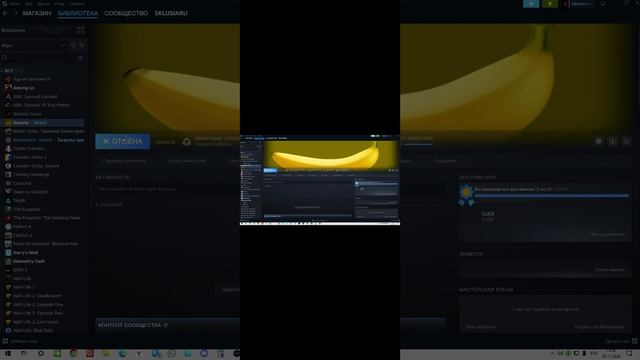Switch library to grid collections view
The image size is (640, 360).
click(x=80, y=30)
